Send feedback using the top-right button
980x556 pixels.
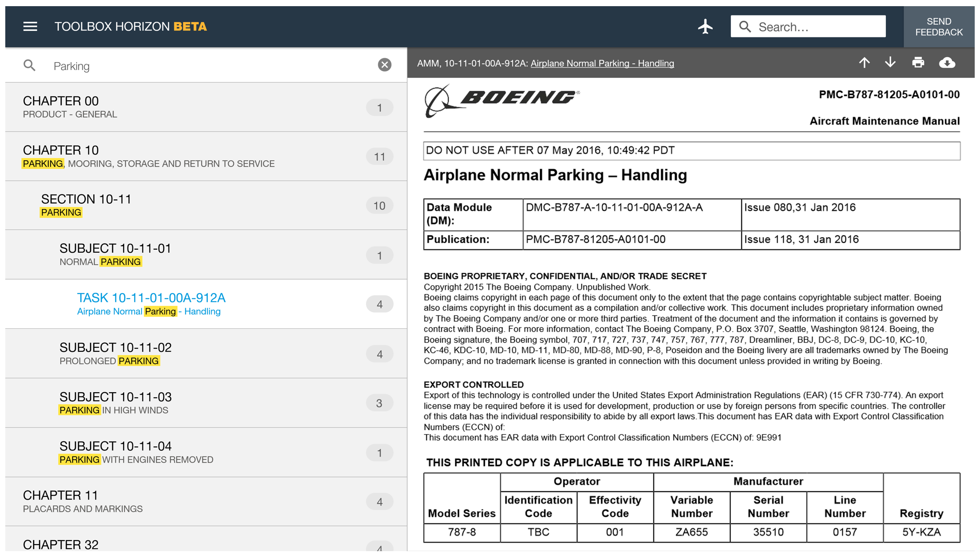pos(939,26)
